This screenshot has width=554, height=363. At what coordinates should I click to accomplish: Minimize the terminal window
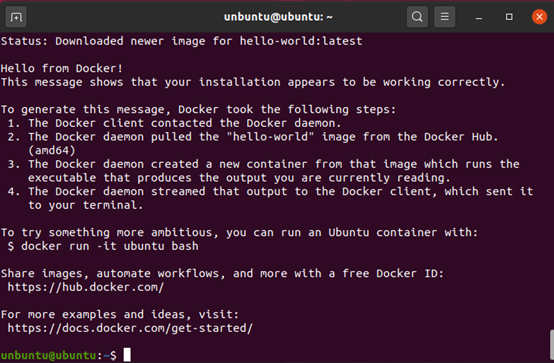coord(479,17)
